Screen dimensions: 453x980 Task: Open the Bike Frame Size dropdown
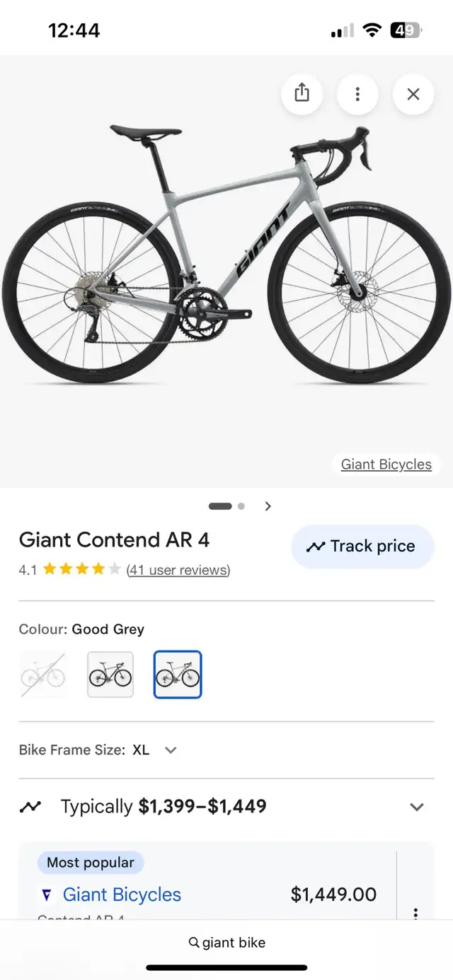(x=170, y=750)
